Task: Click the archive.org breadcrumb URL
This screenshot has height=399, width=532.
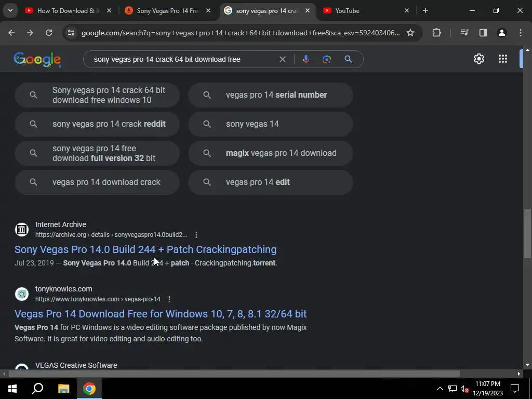Action: click(111, 235)
